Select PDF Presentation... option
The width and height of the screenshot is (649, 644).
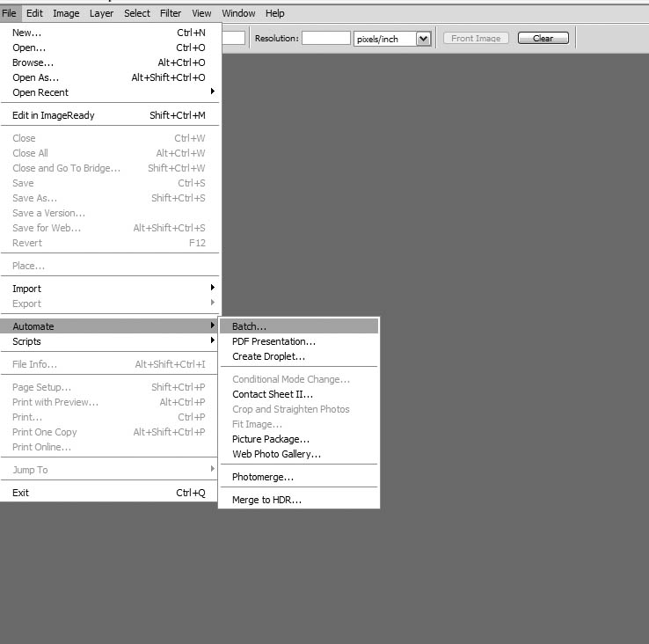pyautogui.click(x=299, y=341)
